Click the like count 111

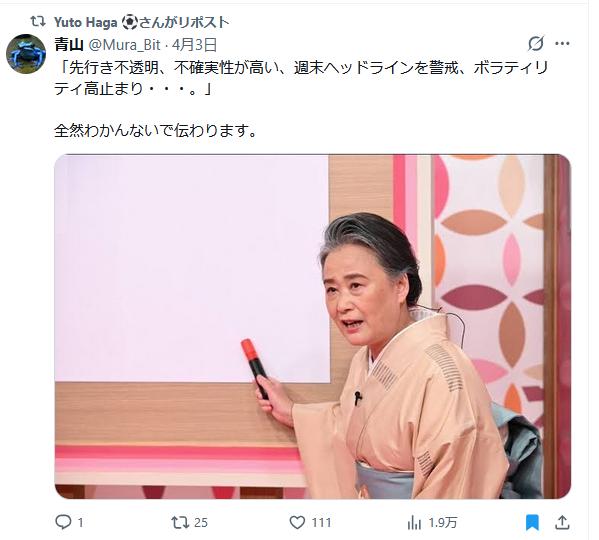coord(321,522)
